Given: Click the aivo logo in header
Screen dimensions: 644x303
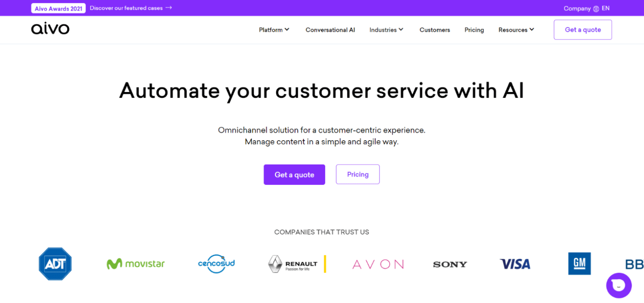Looking at the screenshot, I should coord(50,29).
